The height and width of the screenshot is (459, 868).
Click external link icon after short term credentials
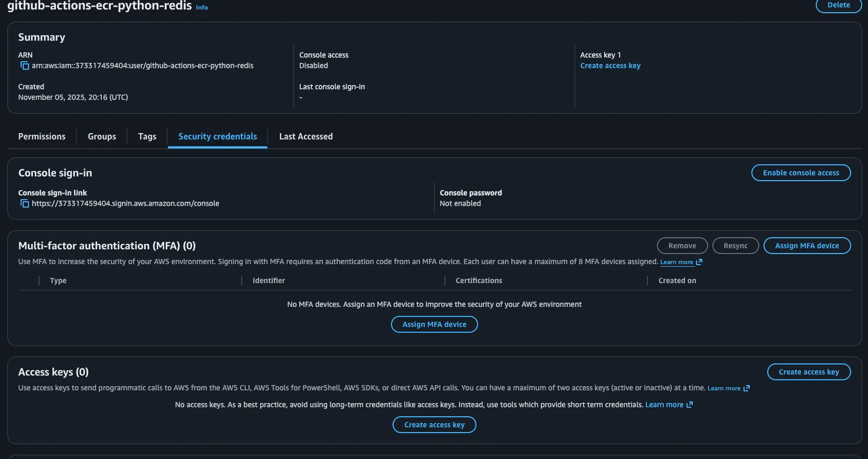point(690,405)
